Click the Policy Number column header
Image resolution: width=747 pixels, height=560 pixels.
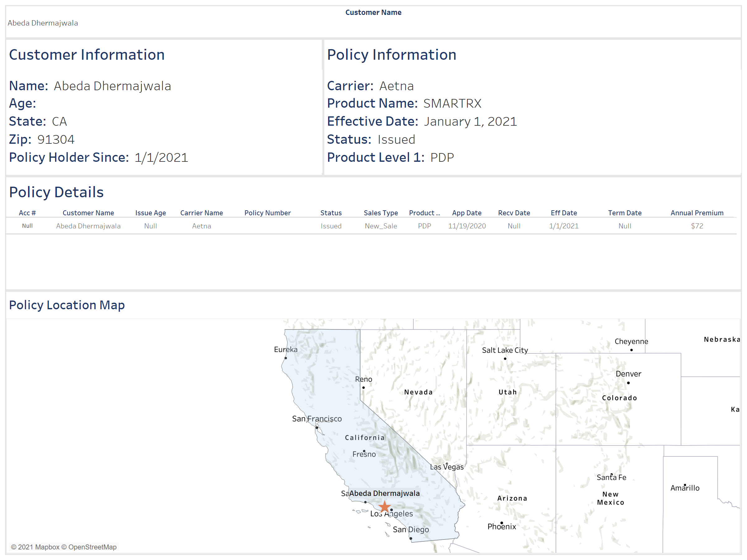coord(267,213)
